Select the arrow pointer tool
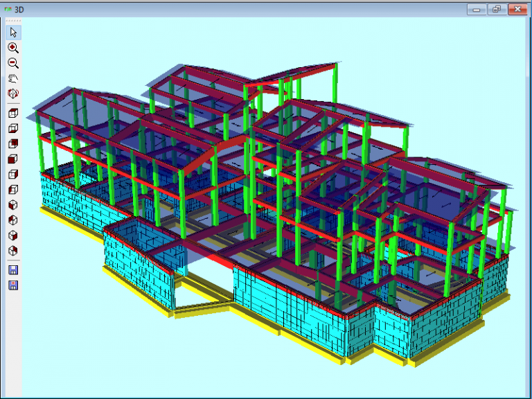532x399 pixels. 13,33
